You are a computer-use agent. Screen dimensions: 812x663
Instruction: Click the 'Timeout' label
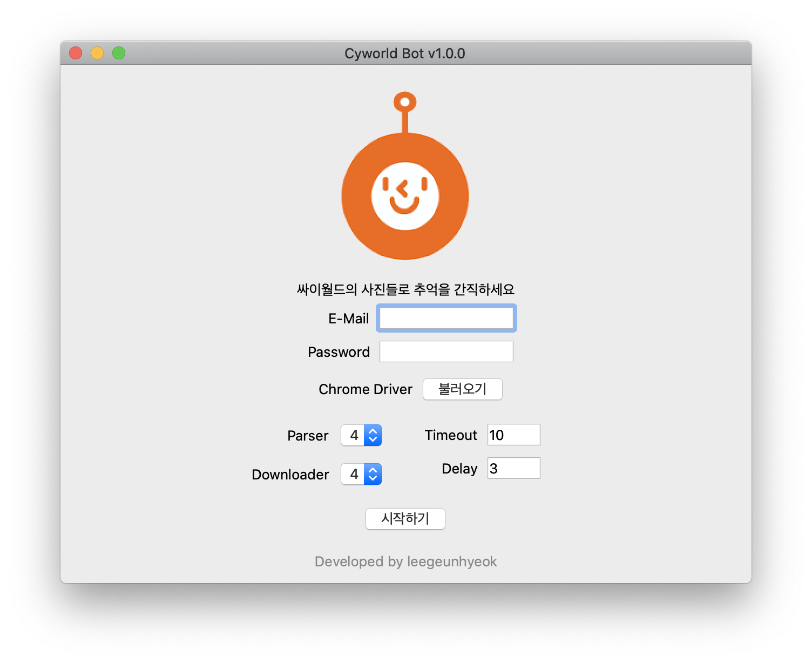pyautogui.click(x=451, y=435)
